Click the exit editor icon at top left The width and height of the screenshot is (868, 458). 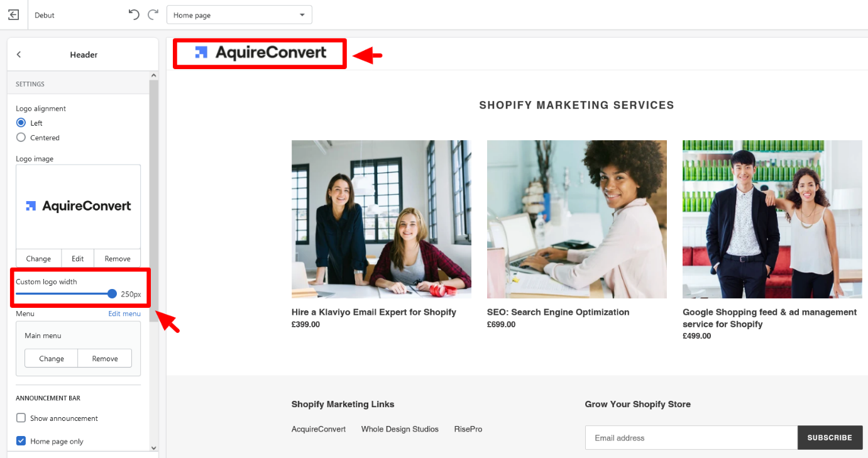coord(13,14)
